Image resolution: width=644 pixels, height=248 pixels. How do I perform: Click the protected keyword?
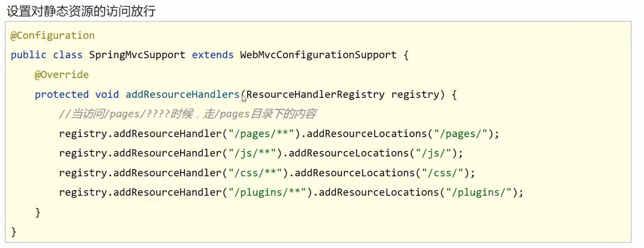coord(62,94)
